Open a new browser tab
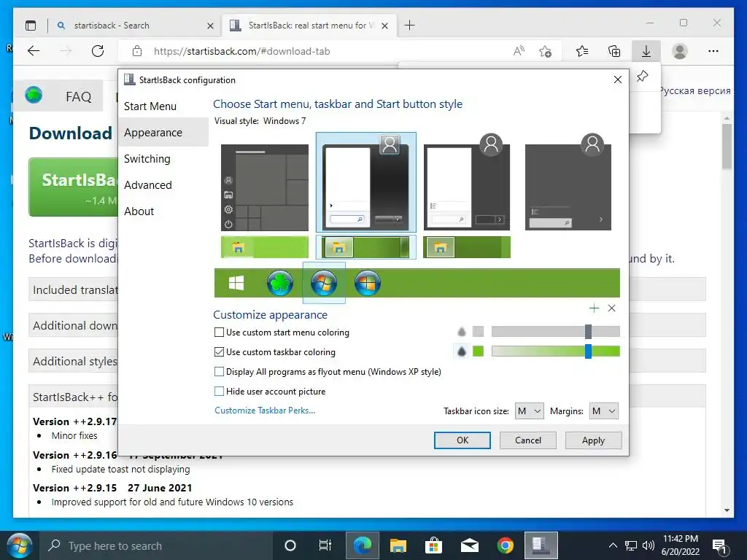The image size is (747, 560). pyautogui.click(x=409, y=26)
